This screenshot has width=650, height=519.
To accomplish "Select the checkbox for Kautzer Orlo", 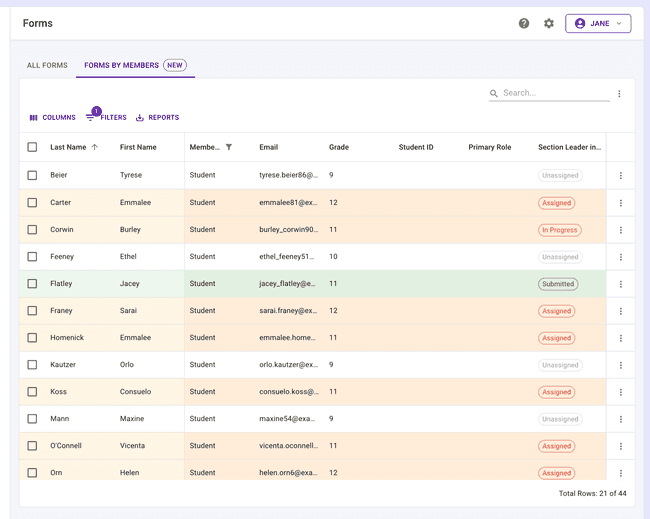I will 32,364.
